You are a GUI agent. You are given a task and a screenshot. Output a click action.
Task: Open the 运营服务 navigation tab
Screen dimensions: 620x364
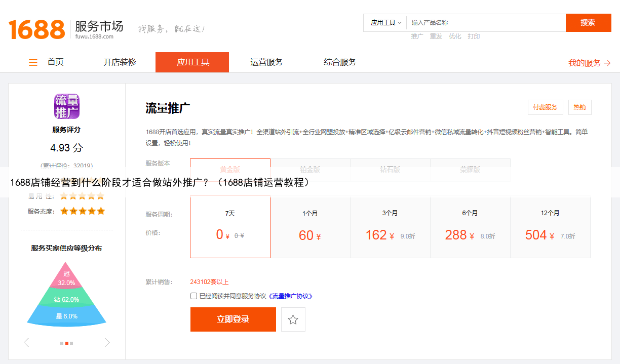click(x=266, y=62)
